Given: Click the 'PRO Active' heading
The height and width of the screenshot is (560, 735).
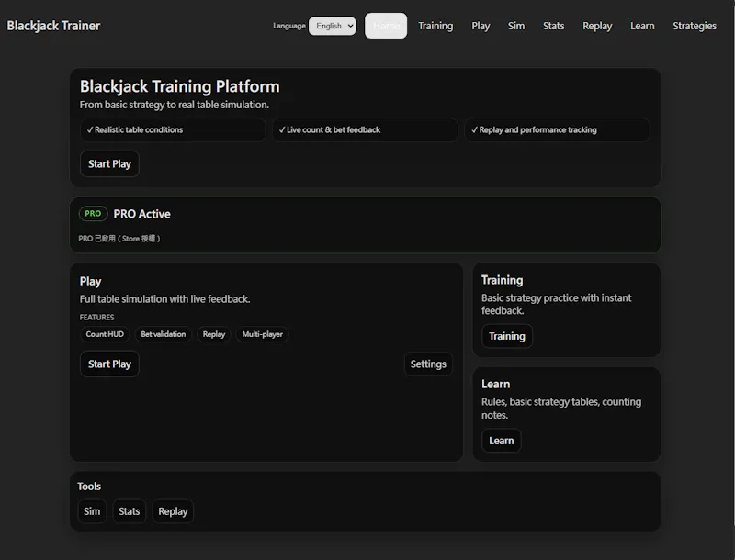Looking at the screenshot, I should point(142,214).
